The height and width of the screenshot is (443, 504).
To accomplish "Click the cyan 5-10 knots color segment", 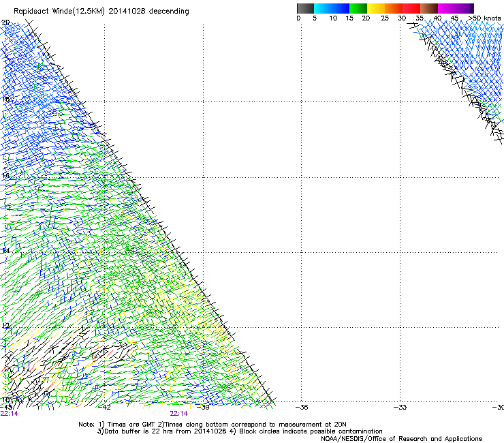I will point(322,8).
